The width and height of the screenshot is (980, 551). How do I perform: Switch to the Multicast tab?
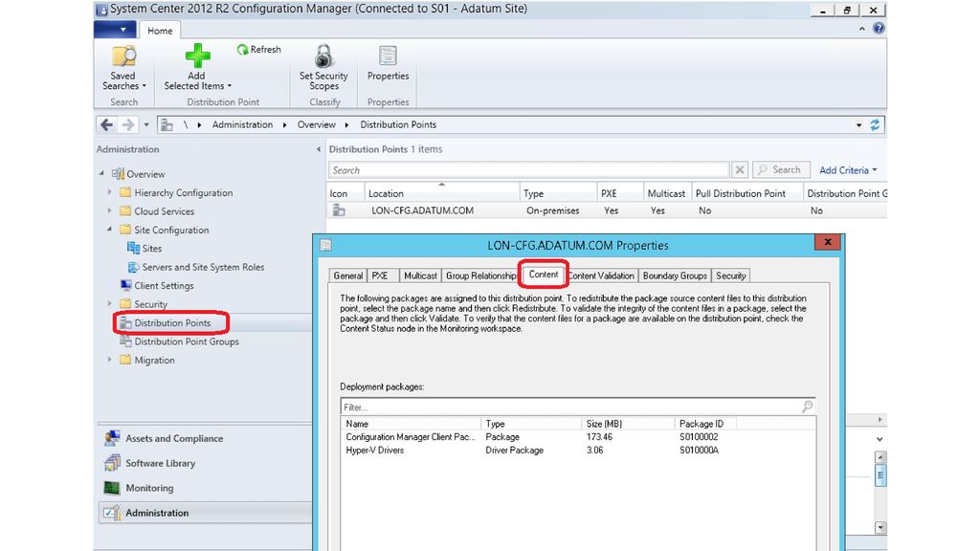click(x=420, y=275)
